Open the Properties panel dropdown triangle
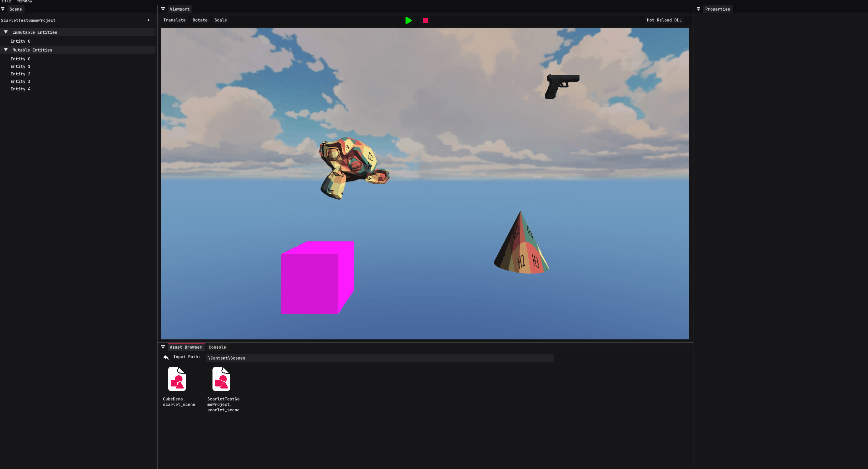The image size is (868, 469). pos(698,9)
